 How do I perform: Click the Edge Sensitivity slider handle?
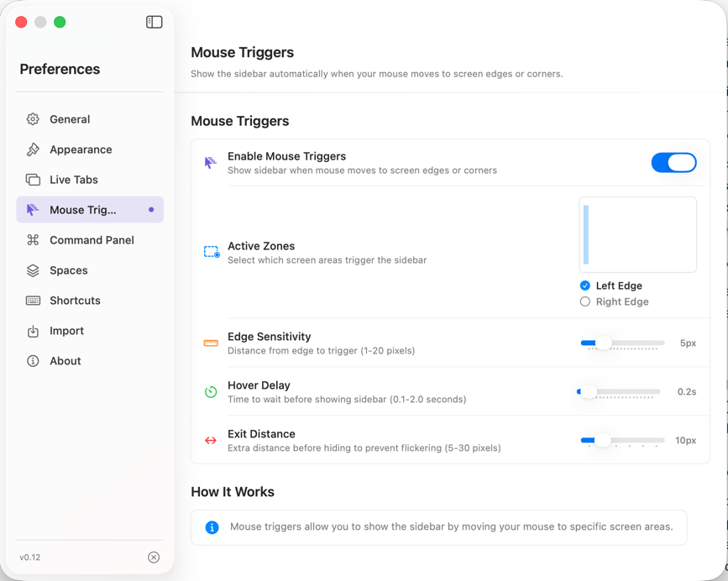603,343
